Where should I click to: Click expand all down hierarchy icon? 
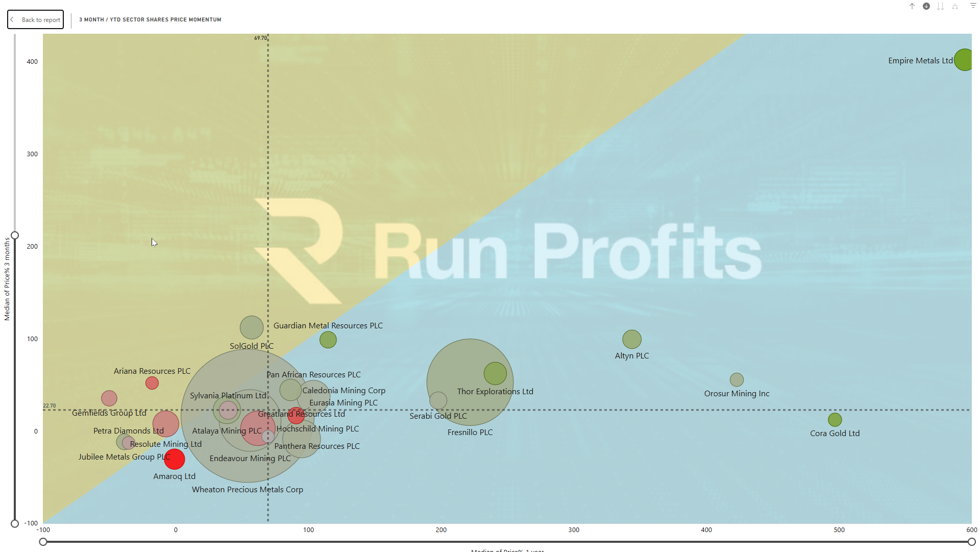(x=955, y=6)
